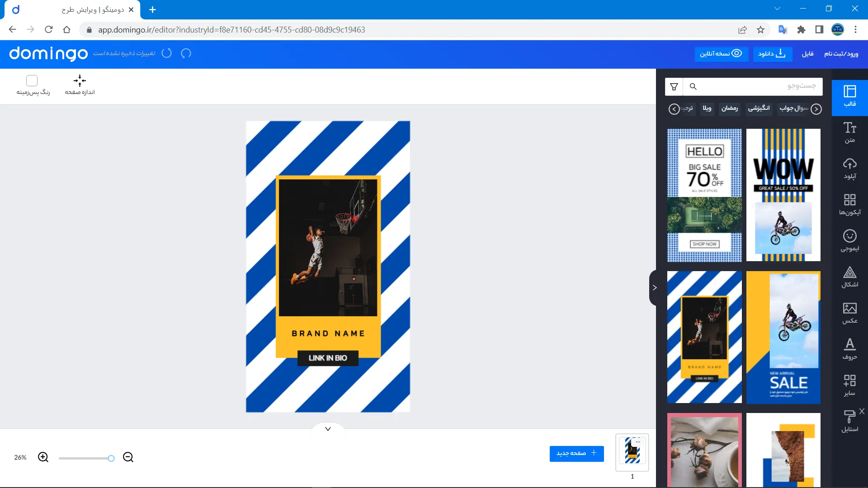The height and width of the screenshot is (488, 868).
Task: Select the basketball photo on canvas
Action: click(328, 248)
